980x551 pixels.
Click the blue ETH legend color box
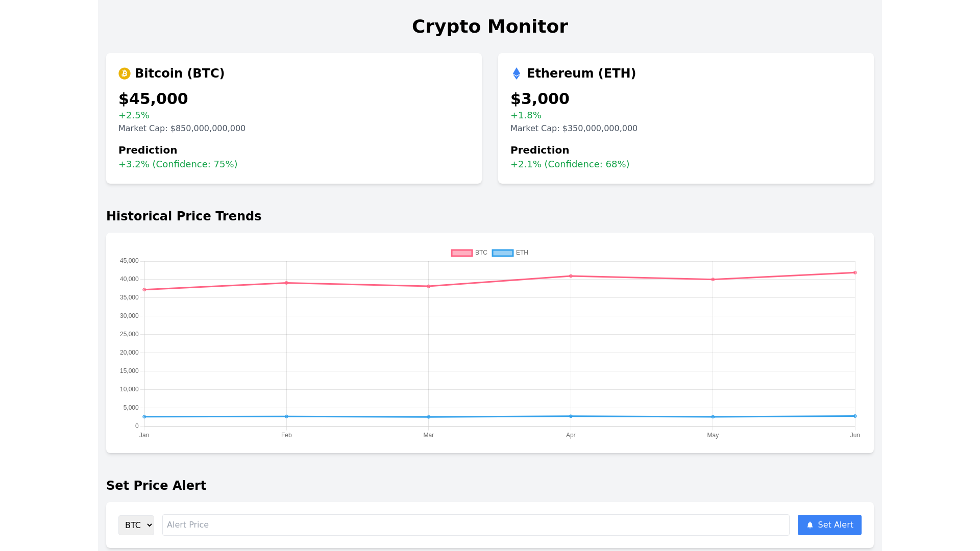click(503, 253)
